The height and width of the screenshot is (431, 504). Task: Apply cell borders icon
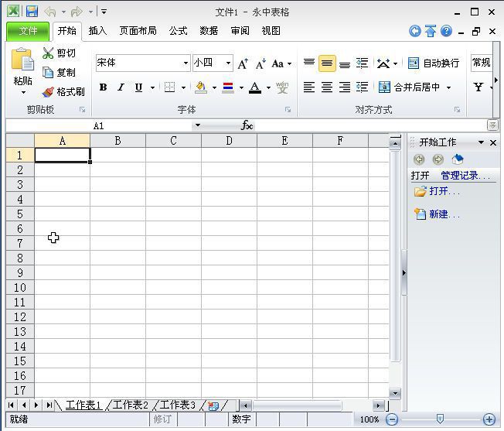tap(169, 87)
